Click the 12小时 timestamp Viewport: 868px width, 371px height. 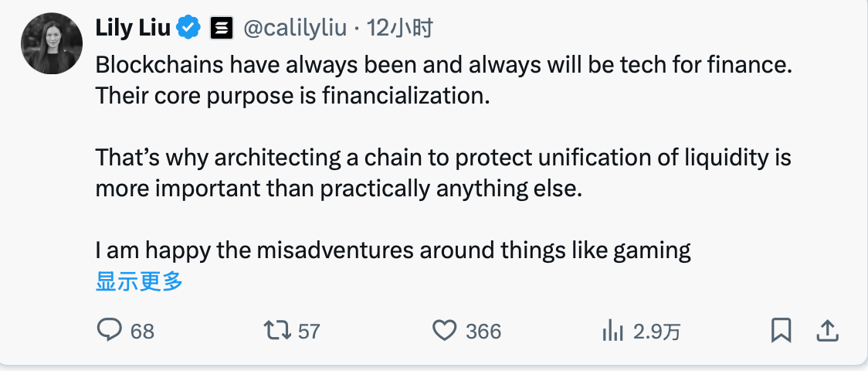pyautogui.click(x=400, y=29)
